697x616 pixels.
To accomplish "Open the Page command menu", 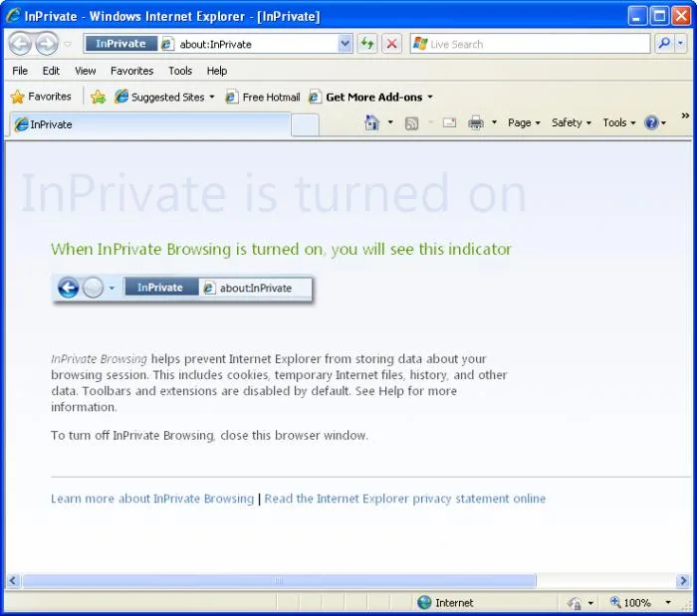I will coord(524,122).
